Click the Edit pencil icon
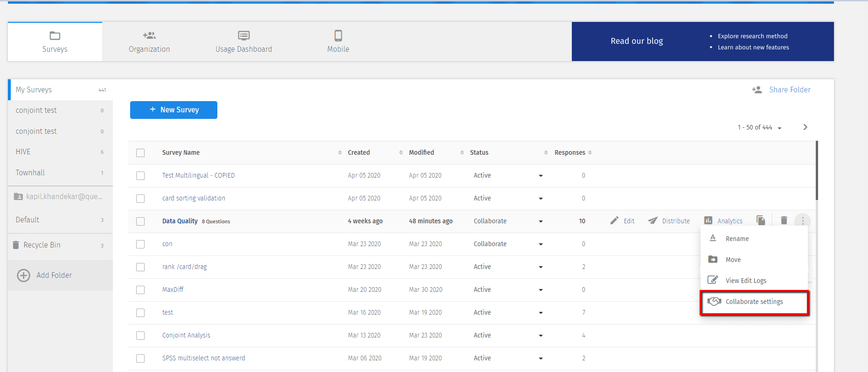 click(615, 220)
